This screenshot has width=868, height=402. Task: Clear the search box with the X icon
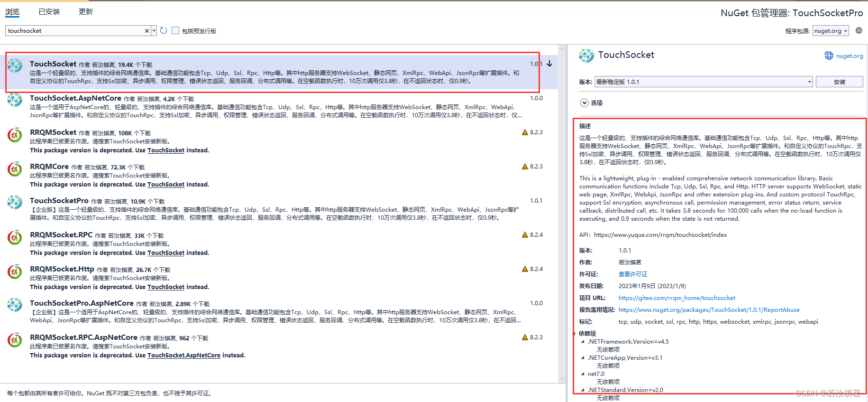[x=147, y=31]
